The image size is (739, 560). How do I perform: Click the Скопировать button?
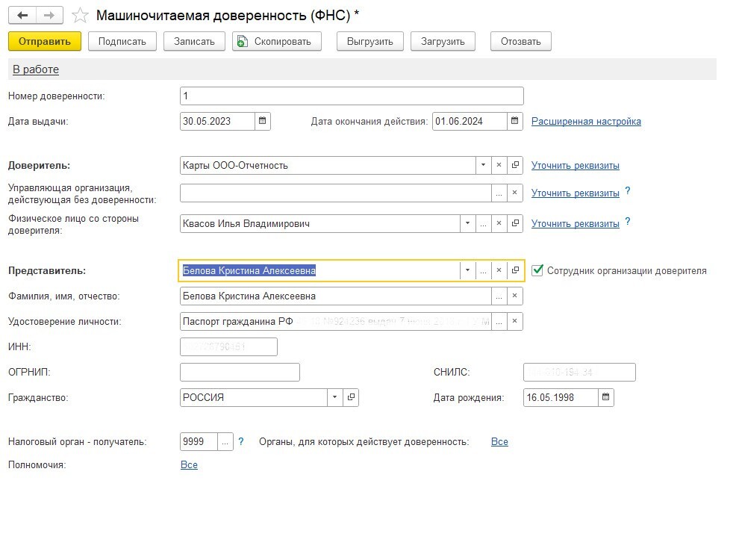click(277, 41)
